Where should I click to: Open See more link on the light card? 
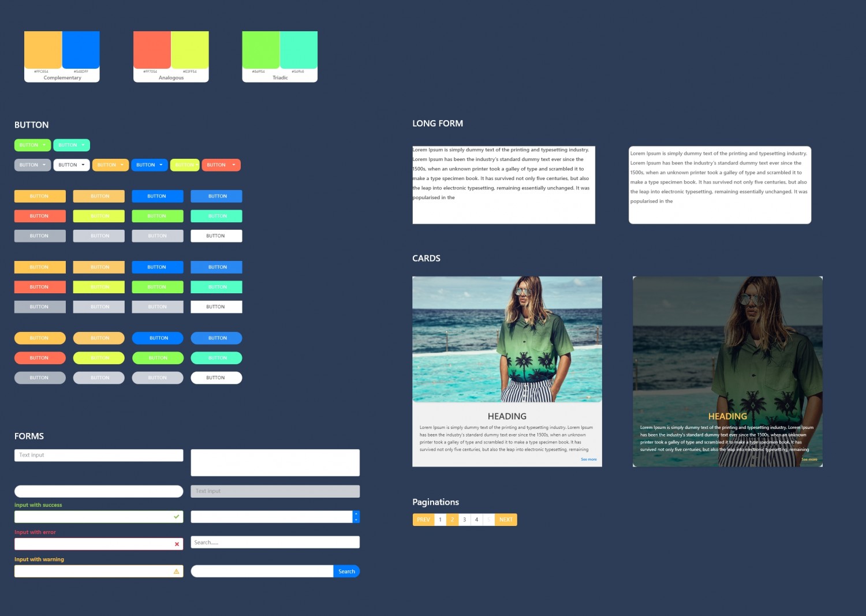point(589,460)
